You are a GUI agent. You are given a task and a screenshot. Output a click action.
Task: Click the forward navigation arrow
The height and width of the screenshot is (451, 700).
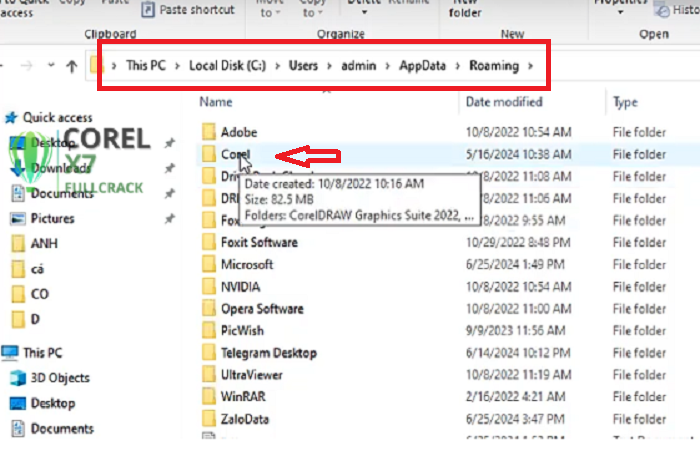tap(27, 66)
